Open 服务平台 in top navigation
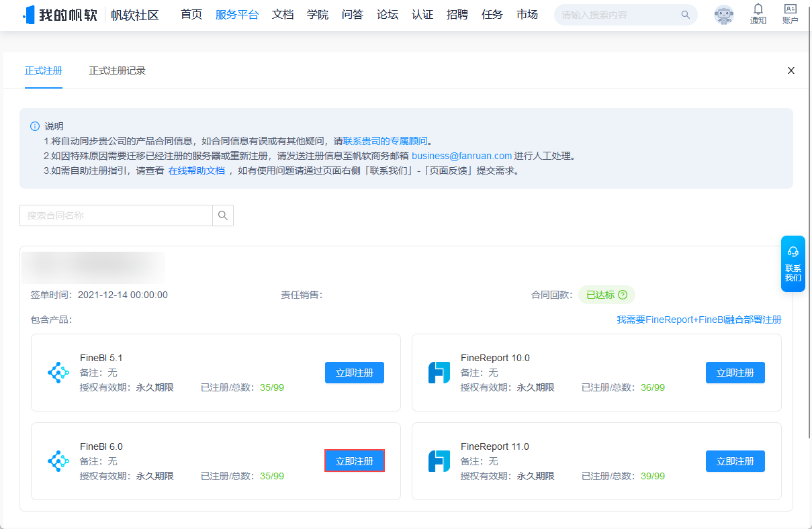Image resolution: width=812 pixels, height=529 pixels. pyautogui.click(x=237, y=15)
